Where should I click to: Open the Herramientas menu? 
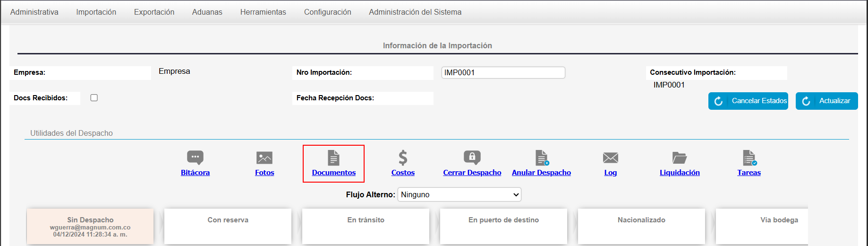coord(263,12)
